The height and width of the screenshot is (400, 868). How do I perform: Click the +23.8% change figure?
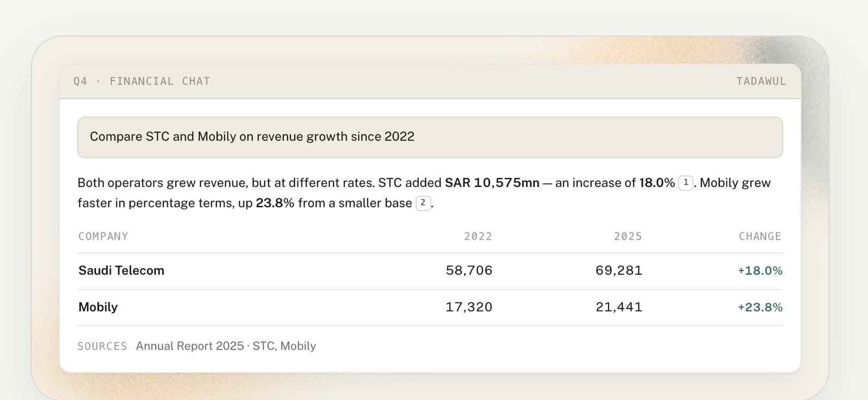tap(760, 307)
